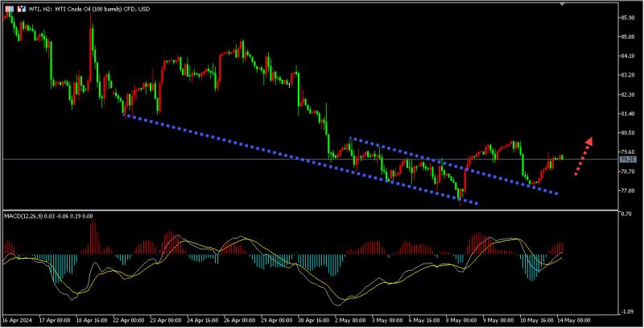Click the 77.80 price scale label

629,191
